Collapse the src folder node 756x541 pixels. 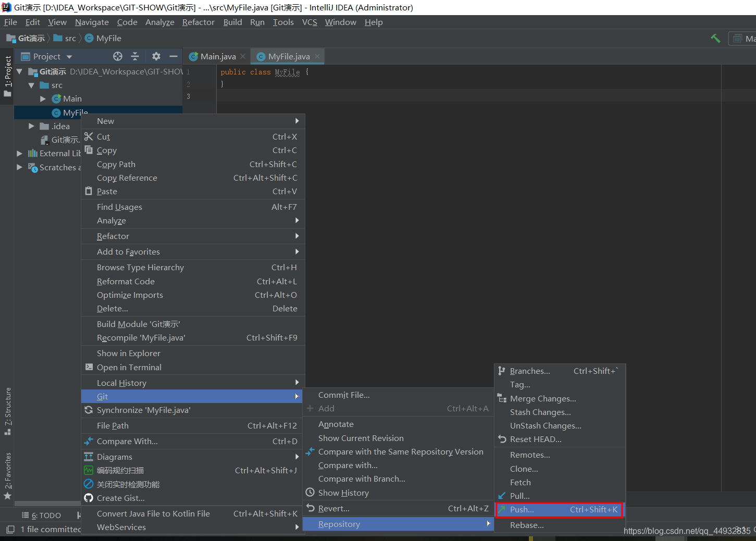31,85
